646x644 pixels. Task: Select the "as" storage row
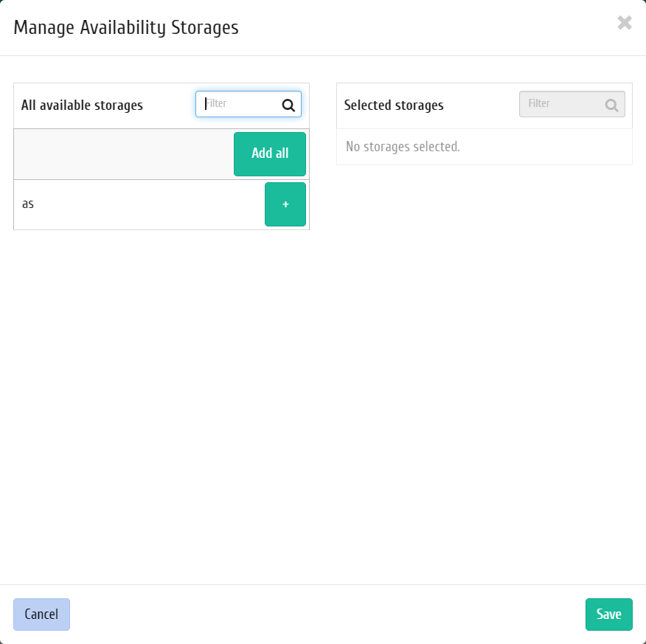point(161,205)
